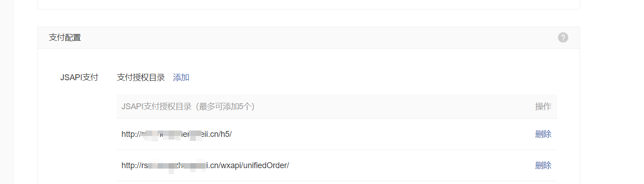Click the empty panel above 支付配置

pyautogui.click(x=308, y=5)
